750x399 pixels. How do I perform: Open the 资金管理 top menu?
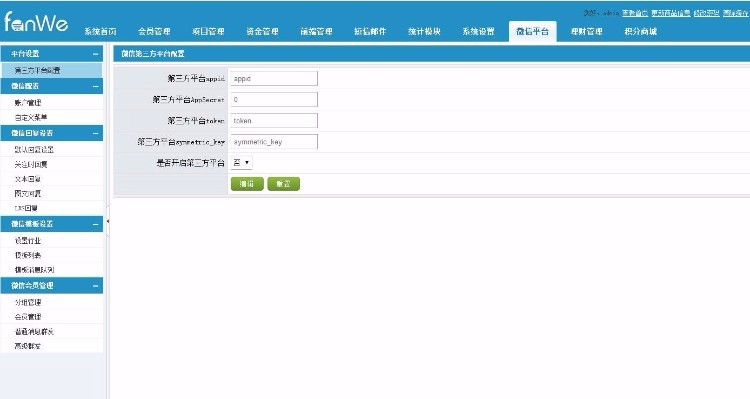tap(262, 32)
